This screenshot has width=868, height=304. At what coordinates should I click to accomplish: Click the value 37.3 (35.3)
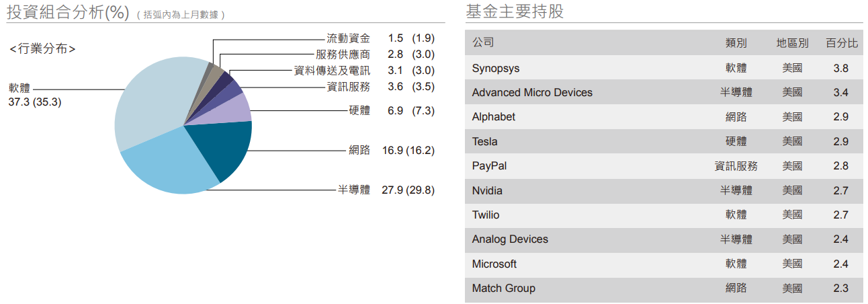(x=35, y=103)
